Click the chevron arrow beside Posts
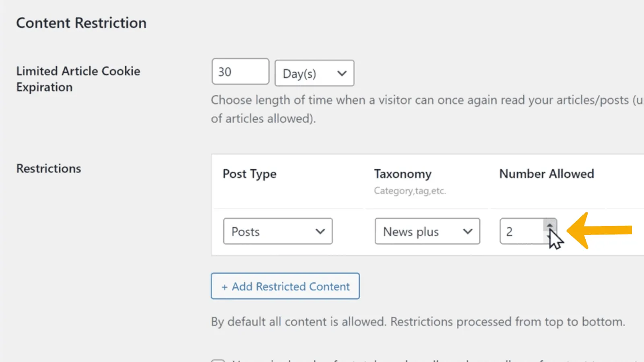The image size is (644, 362). 320,232
